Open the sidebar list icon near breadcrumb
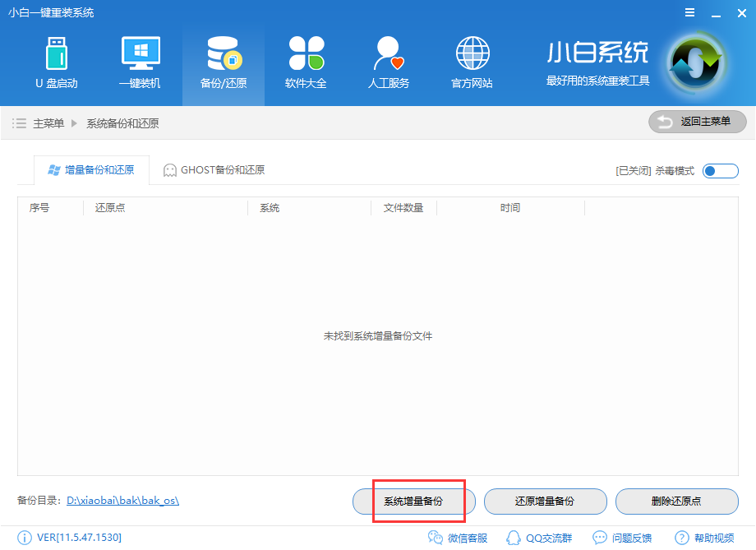Viewport: 756px width, 550px height. tap(19, 122)
